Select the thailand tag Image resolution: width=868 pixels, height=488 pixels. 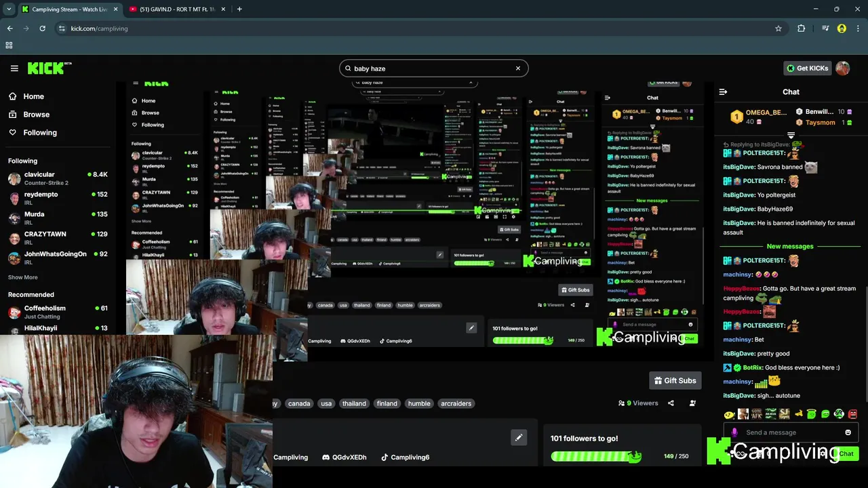click(354, 403)
